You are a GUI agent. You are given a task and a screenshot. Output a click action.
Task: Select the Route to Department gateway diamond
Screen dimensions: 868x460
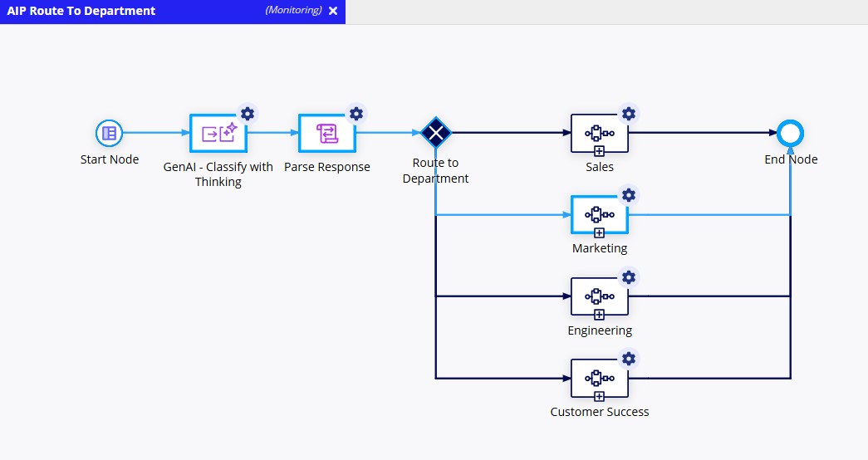coord(436,133)
